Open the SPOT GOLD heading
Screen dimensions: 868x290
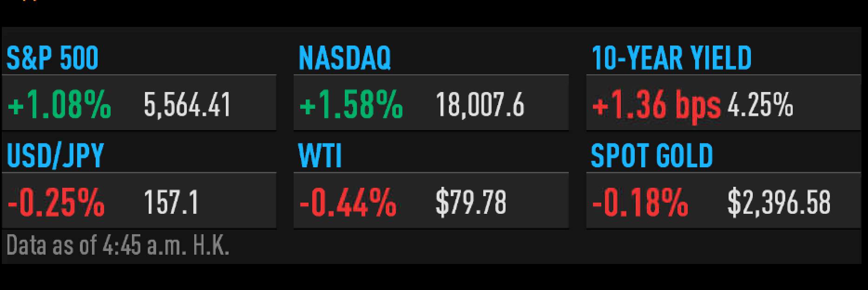pos(651,156)
